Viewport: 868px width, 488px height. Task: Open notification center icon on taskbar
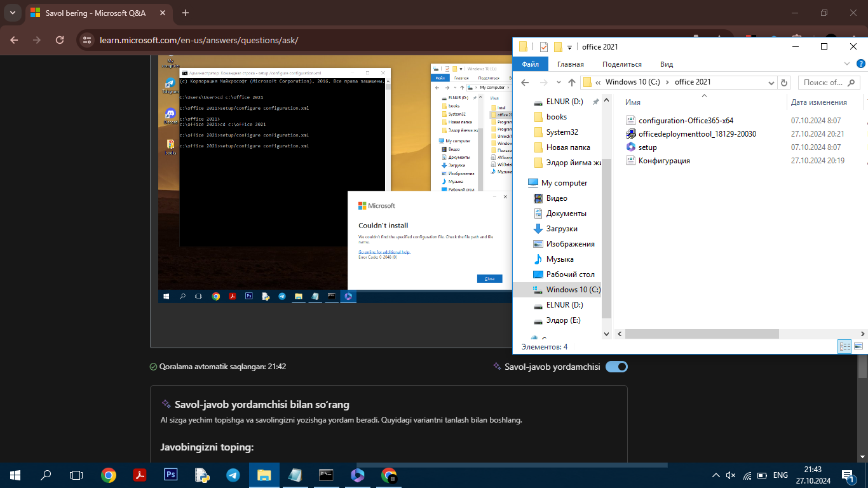pos(848,475)
